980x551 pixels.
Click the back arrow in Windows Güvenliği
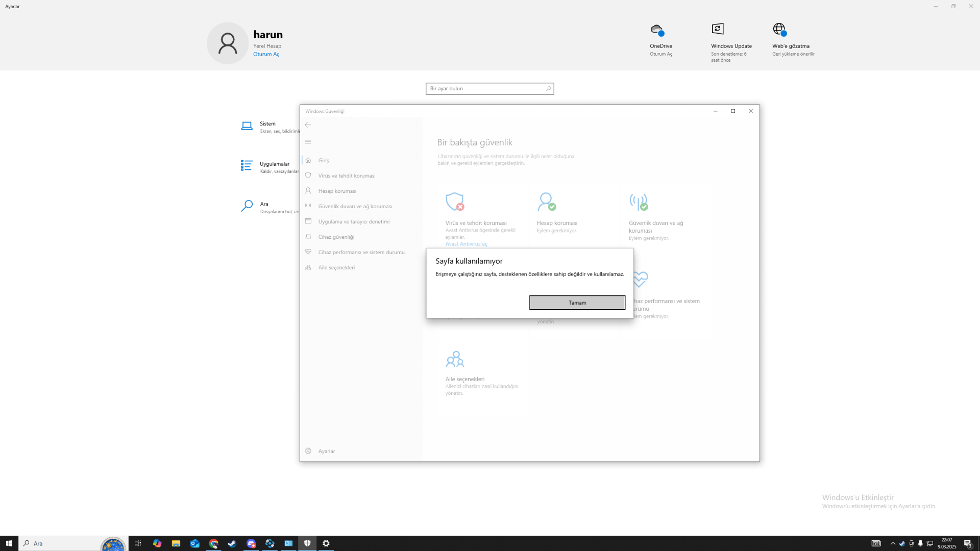(x=308, y=124)
